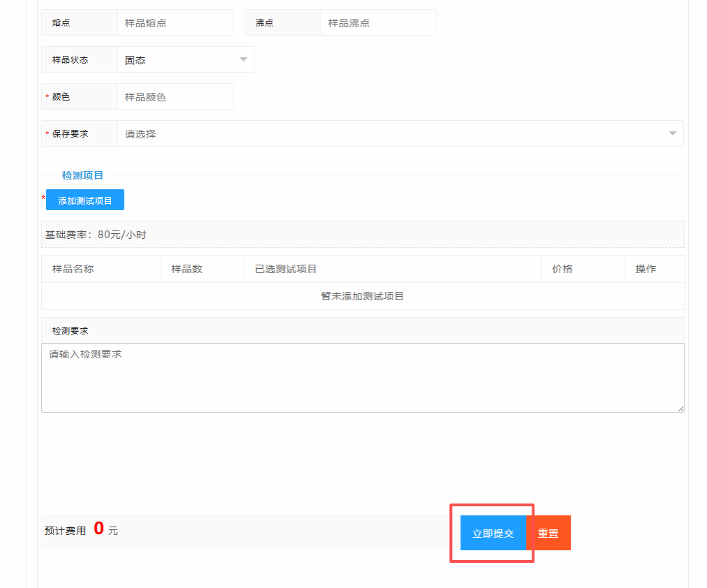
Task: Click the arrow icon of 保存要求 select
Action: pyautogui.click(x=673, y=133)
